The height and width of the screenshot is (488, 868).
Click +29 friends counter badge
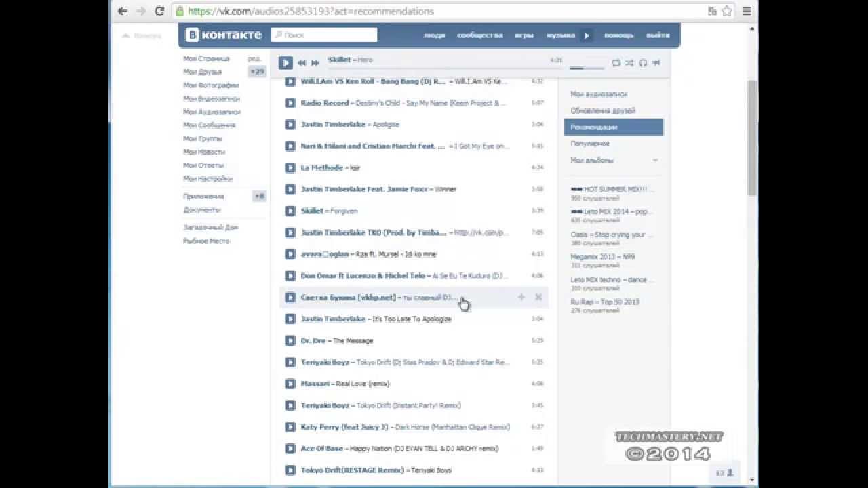257,71
